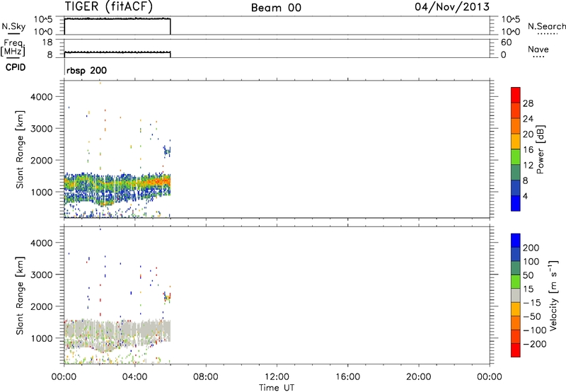Click the -15 value on velocity colorbar

532,303
